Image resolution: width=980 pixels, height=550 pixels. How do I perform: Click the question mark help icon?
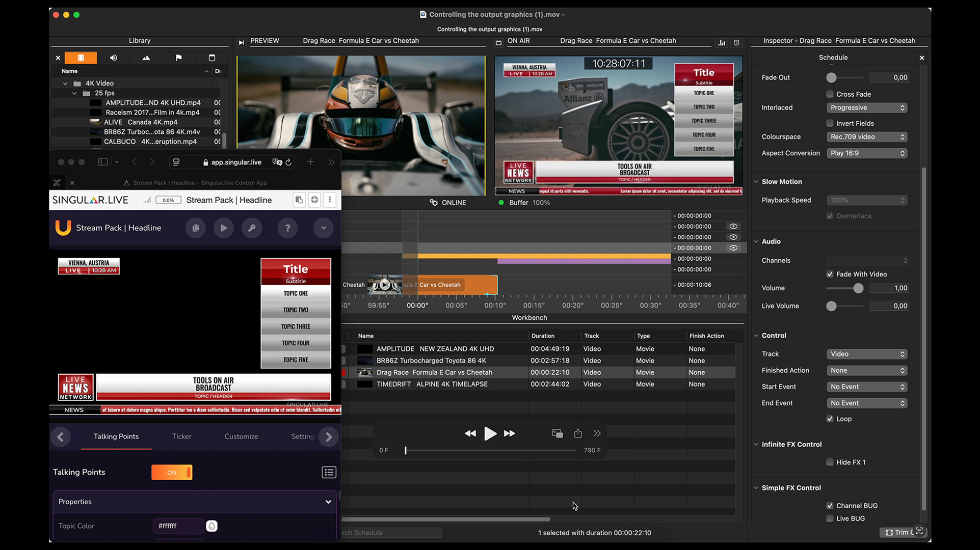287,228
